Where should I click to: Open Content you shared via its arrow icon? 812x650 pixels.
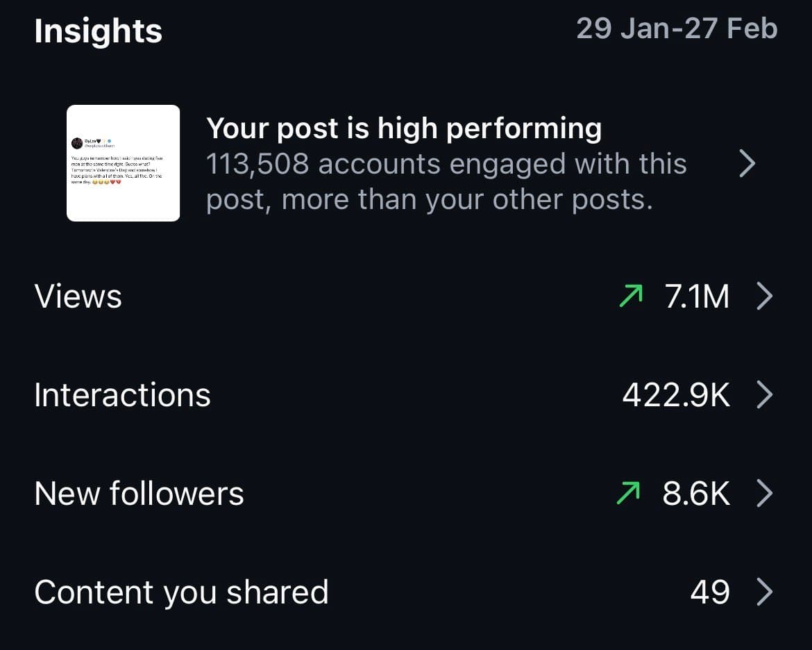pos(766,592)
